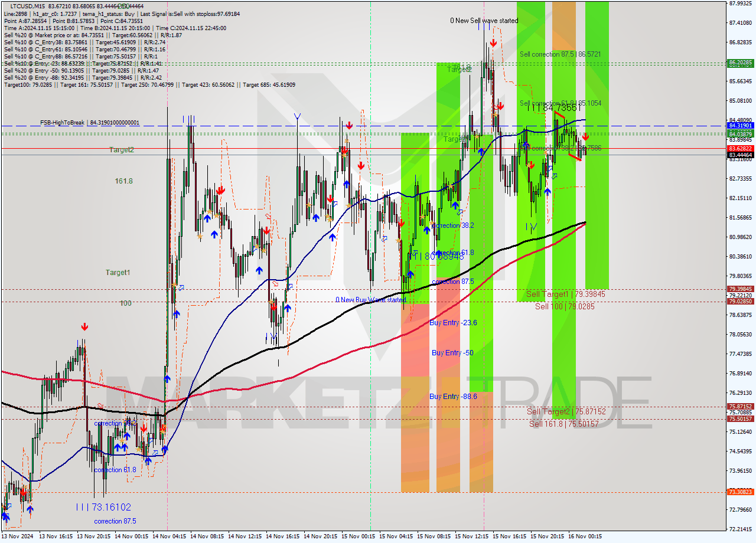Click the 79.02850 red price tag
Viewport: 756px width, 543px height.
click(x=741, y=302)
